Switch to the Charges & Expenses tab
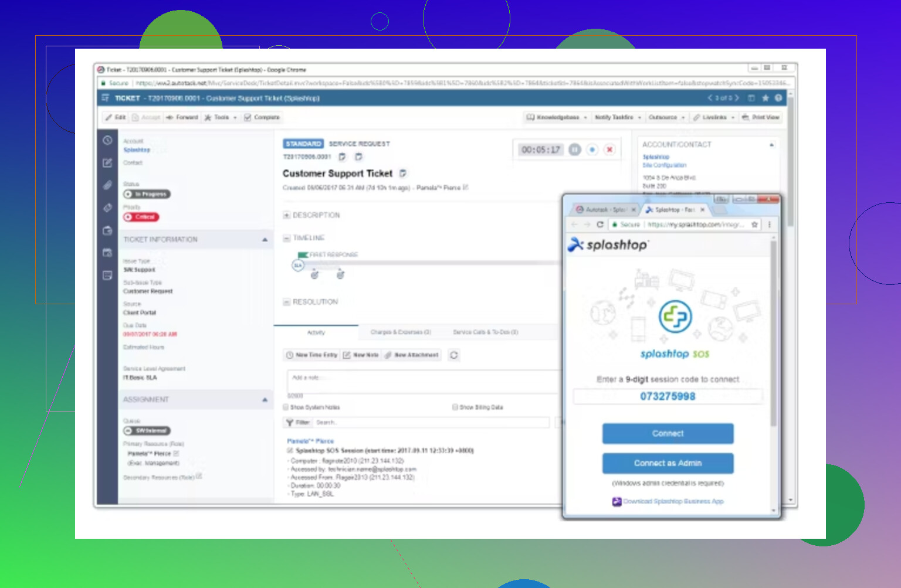The width and height of the screenshot is (901, 588). click(401, 332)
